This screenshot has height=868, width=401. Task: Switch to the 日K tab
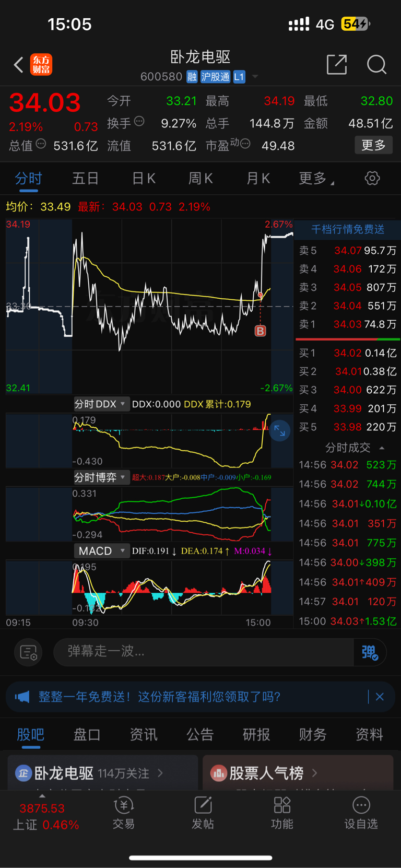pos(144,179)
